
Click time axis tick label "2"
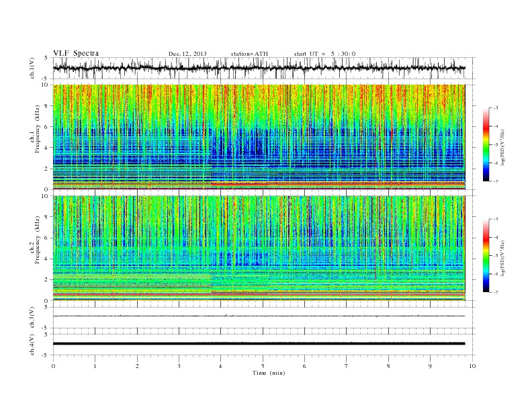coord(137,366)
